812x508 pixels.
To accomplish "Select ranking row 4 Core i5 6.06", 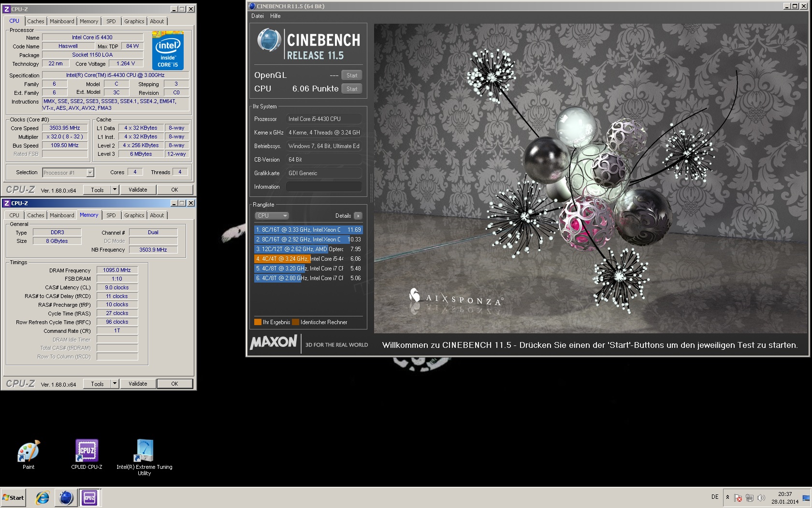I will (308, 259).
